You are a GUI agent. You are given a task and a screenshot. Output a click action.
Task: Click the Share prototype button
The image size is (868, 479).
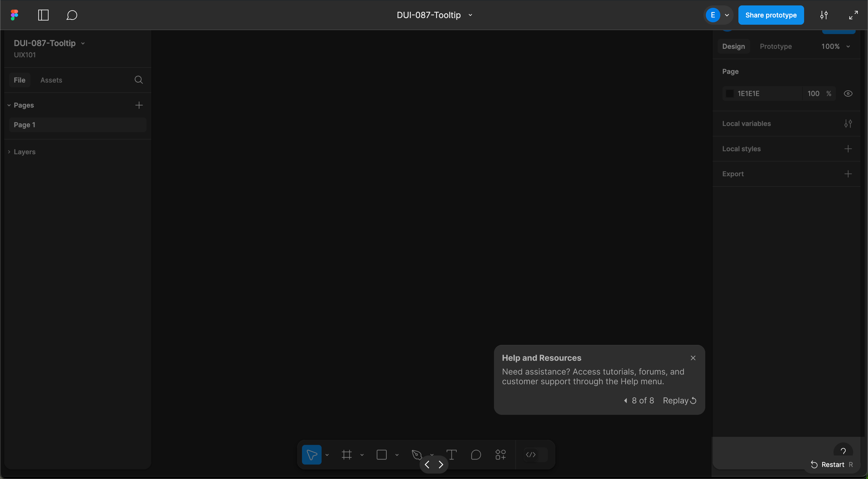(x=771, y=15)
